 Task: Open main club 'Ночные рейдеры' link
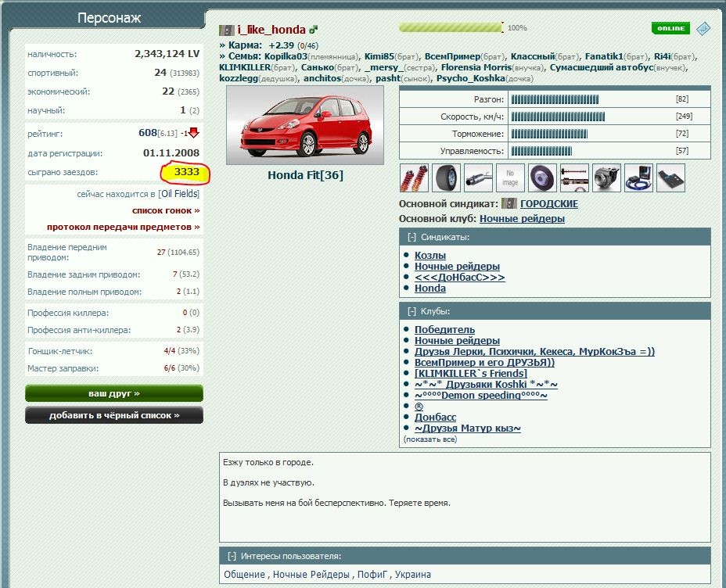tap(522, 219)
